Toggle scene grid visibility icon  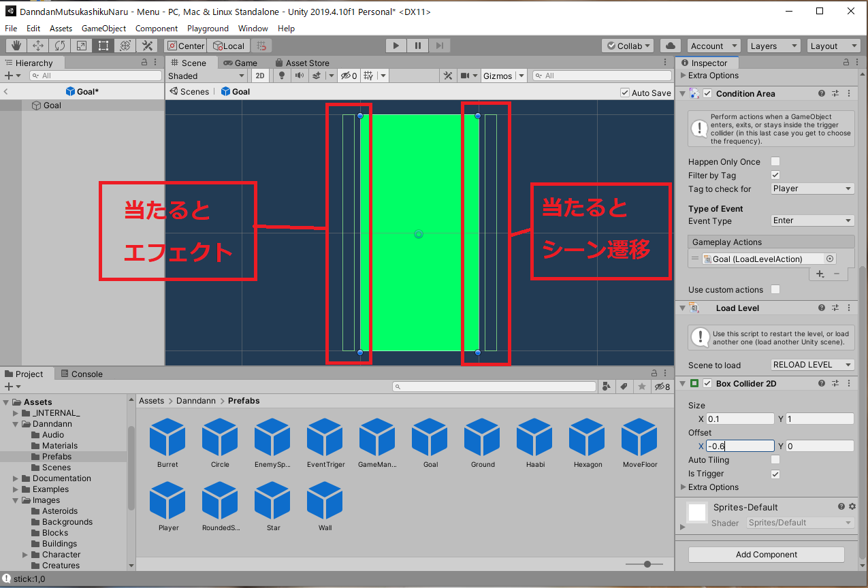tap(368, 76)
